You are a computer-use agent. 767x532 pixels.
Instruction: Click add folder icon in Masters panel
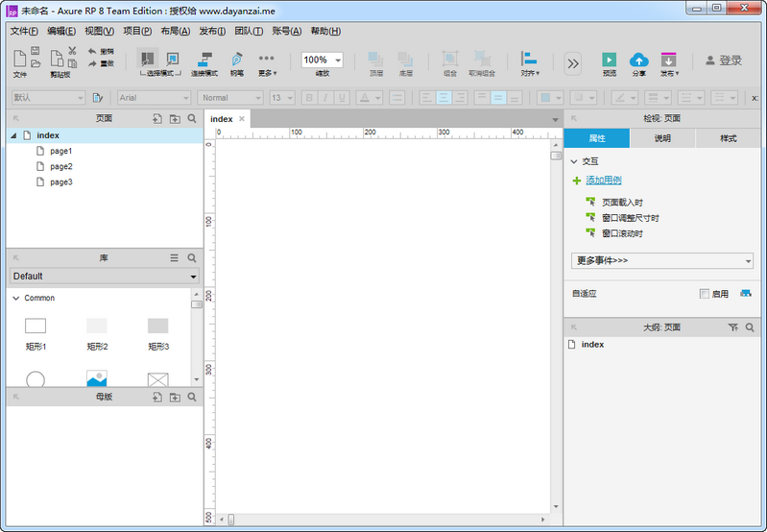(x=175, y=397)
